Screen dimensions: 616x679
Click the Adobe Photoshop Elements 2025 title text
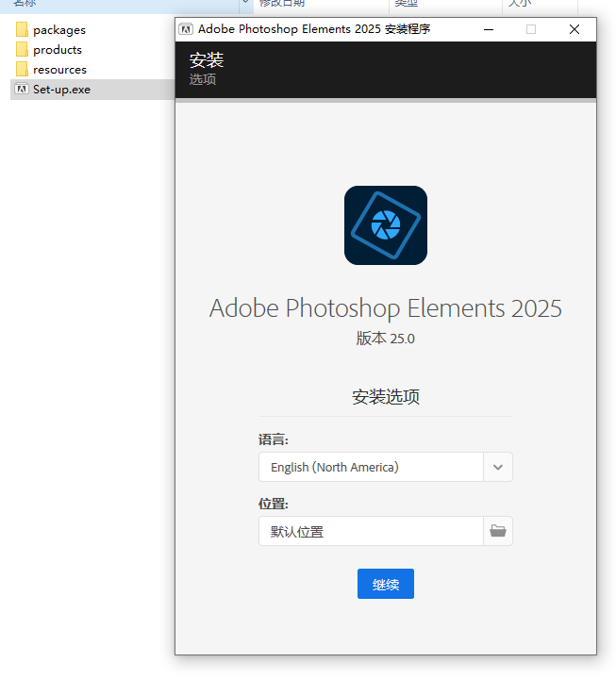point(386,308)
